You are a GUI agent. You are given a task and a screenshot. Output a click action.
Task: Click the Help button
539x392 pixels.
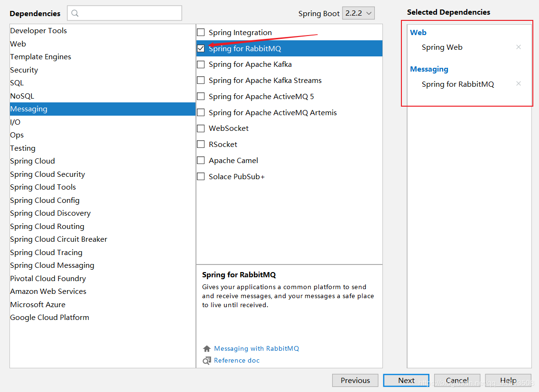(508, 380)
